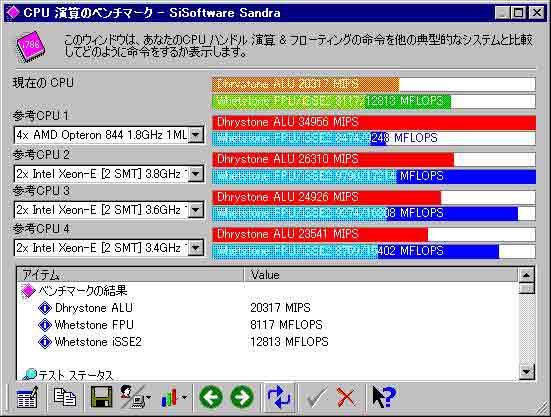Click the list scrollbar up arrow

pyautogui.click(x=526, y=275)
